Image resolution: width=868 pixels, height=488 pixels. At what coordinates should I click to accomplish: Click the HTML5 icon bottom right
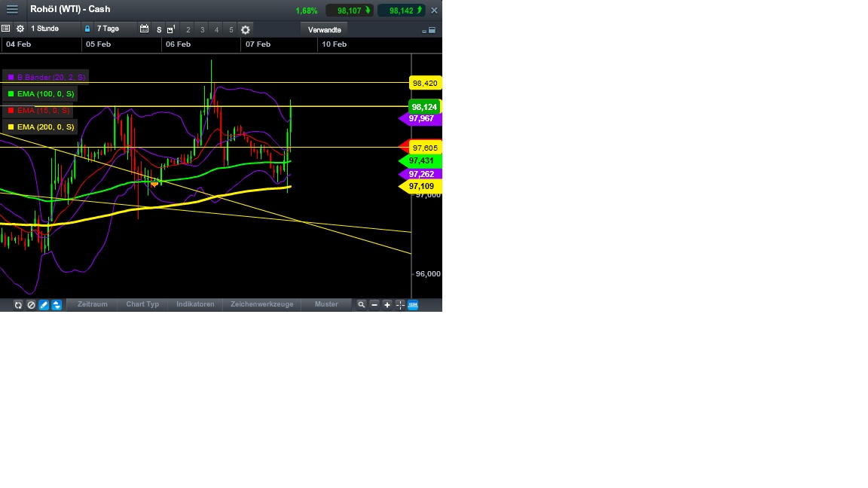point(412,304)
